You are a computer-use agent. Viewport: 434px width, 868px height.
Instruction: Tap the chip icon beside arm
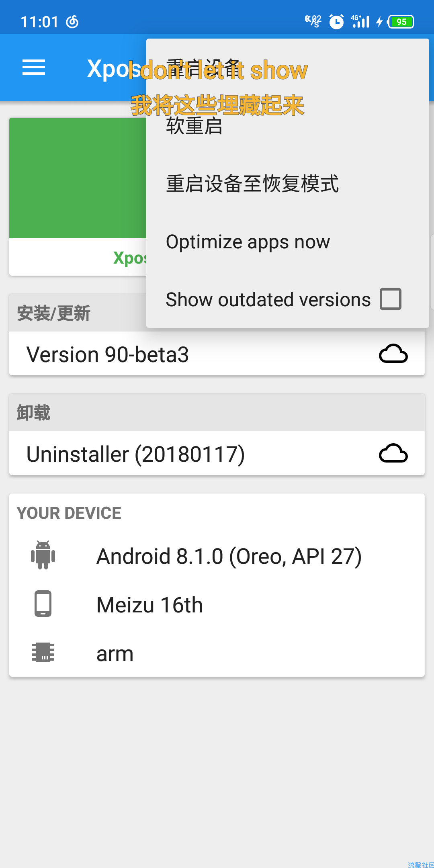tap(43, 652)
